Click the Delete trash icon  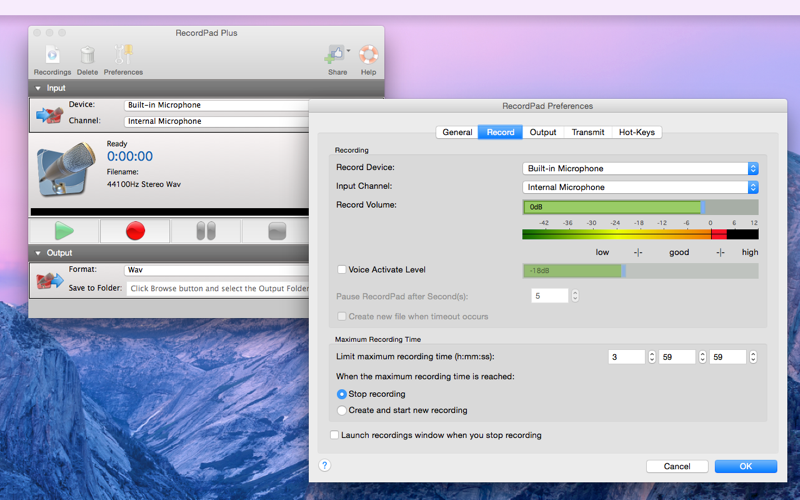point(88,55)
